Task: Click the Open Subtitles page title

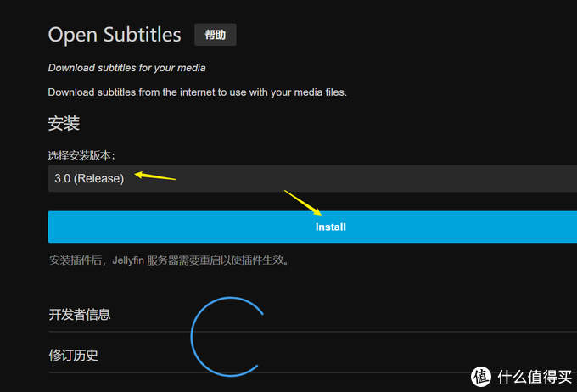Action: [115, 35]
